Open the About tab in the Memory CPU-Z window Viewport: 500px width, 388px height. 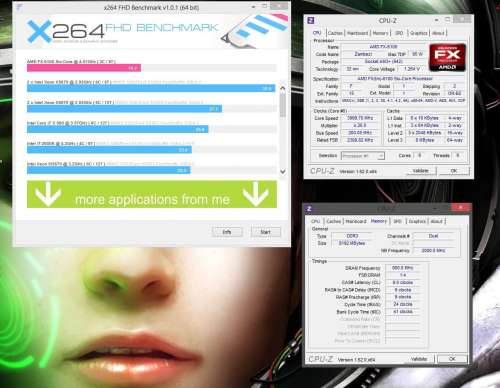tap(436, 221)
